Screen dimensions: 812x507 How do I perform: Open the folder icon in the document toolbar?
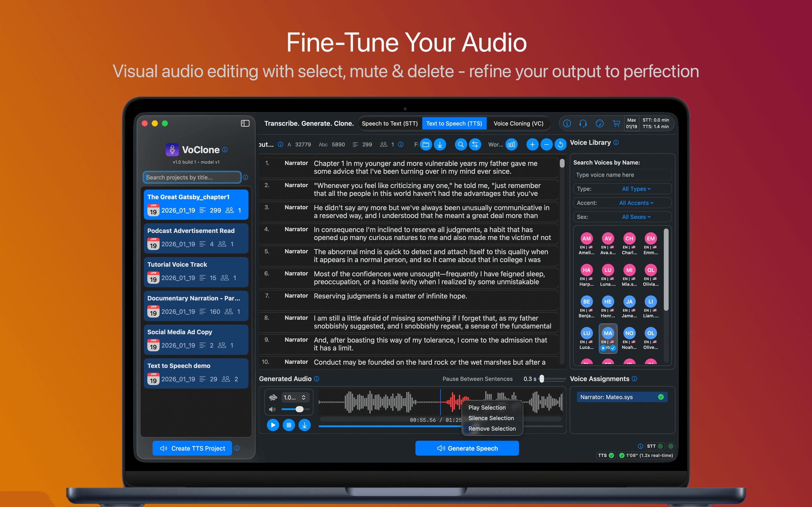426,144
